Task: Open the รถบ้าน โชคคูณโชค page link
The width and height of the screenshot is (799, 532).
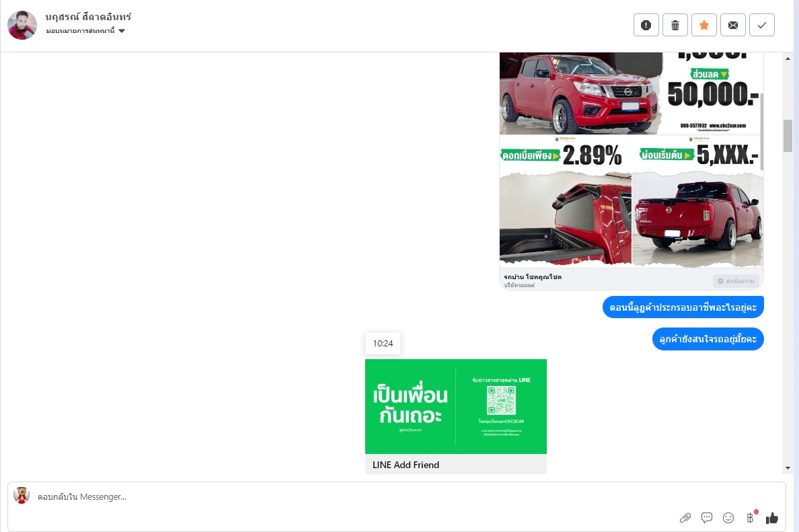Action: [x=533, y=276]
